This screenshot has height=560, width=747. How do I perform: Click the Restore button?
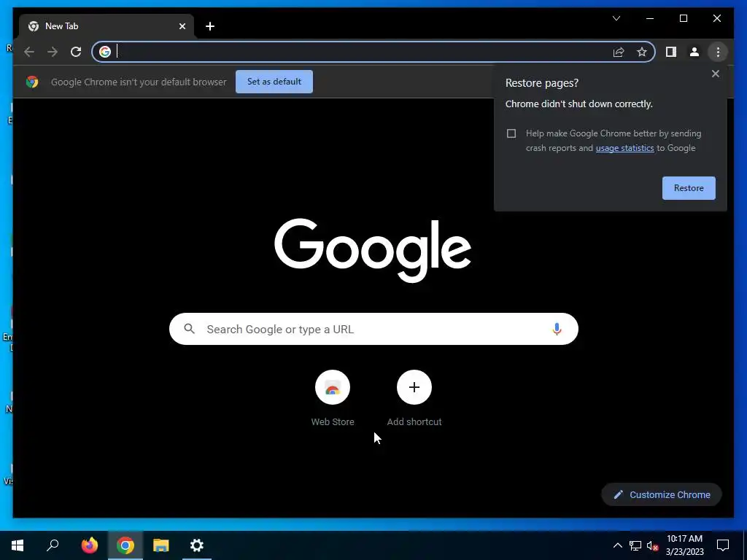coord(689,188)
